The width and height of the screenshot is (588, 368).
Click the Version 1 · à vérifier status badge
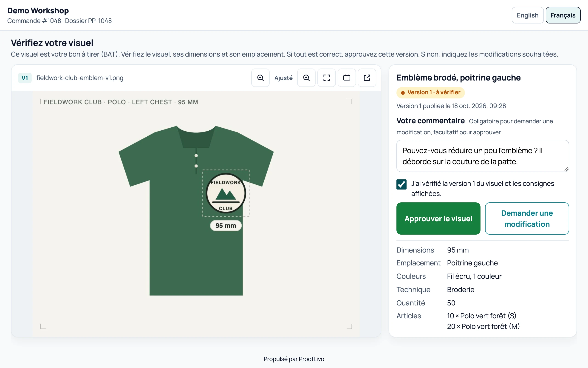tap(430, 92)
